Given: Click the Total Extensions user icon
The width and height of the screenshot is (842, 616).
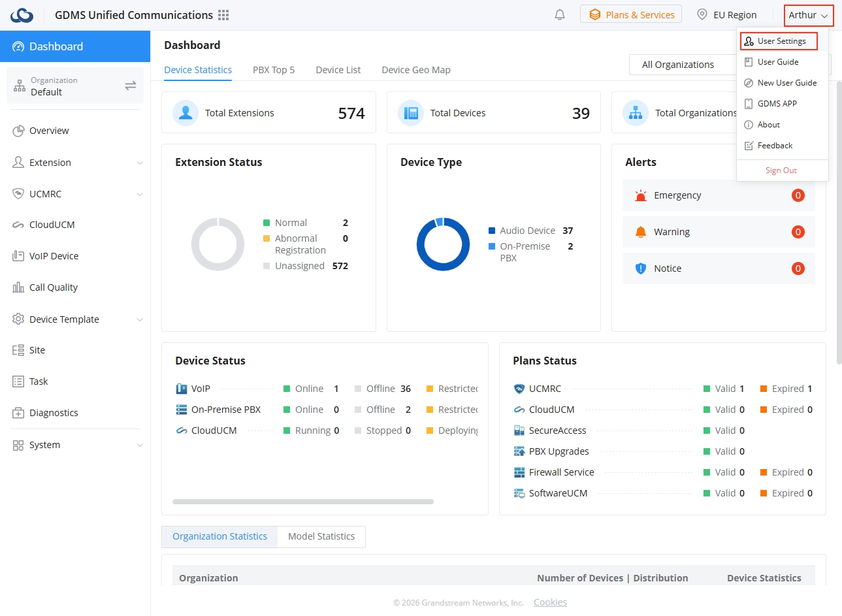Looking at the screenshot, I should [186, 113].
